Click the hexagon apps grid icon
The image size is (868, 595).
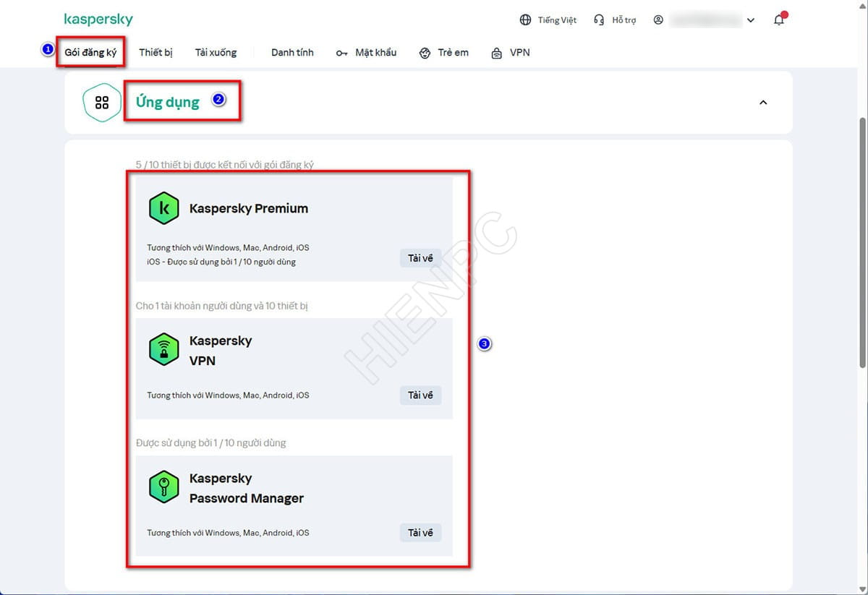pyautogui.click(x=102, y=103)
